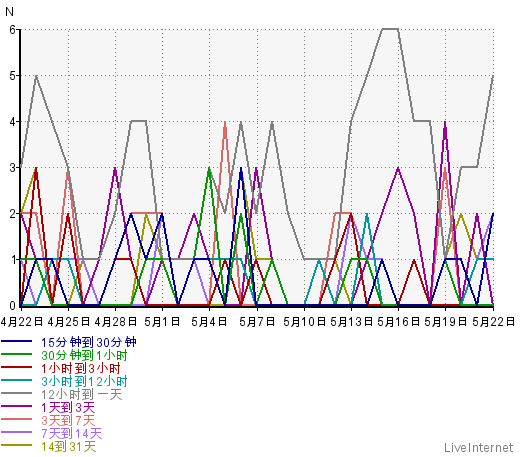Click the gray 12小时到一天 legend line
This screenshot has height=457, width=520.
[17, 393]
